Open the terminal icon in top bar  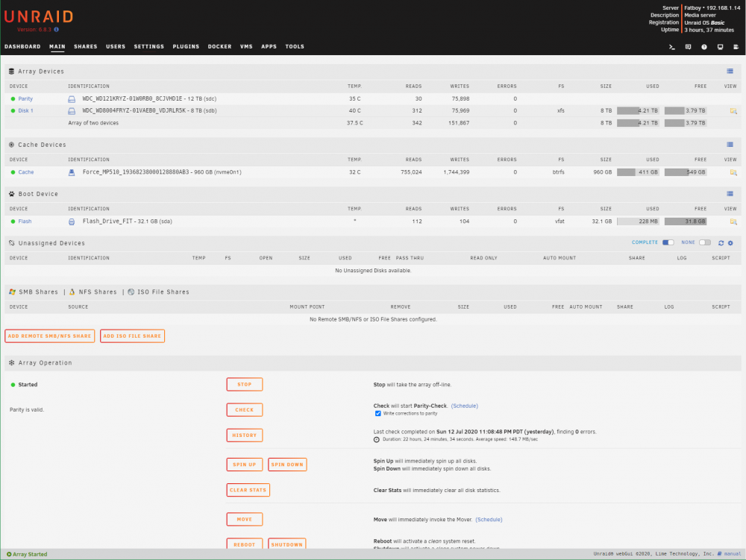tap(672, 47)
